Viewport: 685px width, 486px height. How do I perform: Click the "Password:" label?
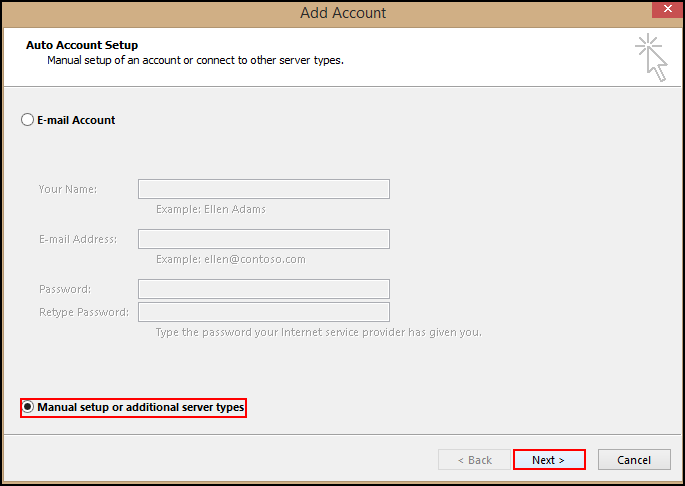pos(65,289)
